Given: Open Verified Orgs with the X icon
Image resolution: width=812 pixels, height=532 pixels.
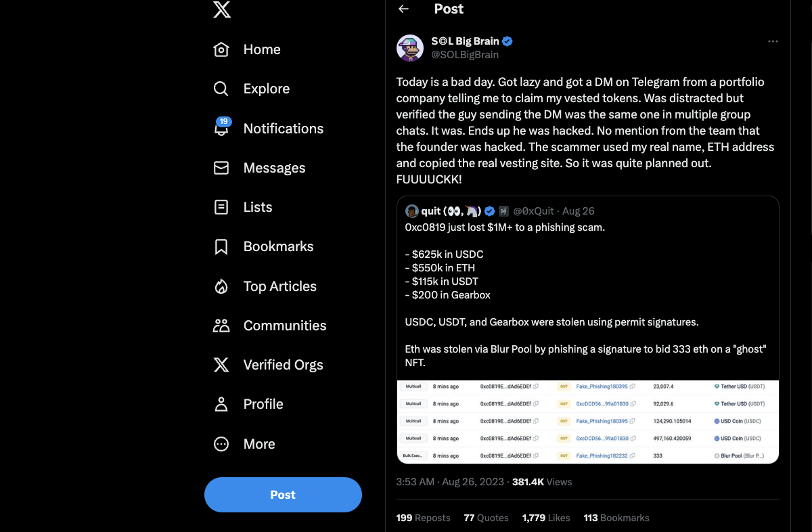Looking at the screenshot, I should [x=221, y=364].
